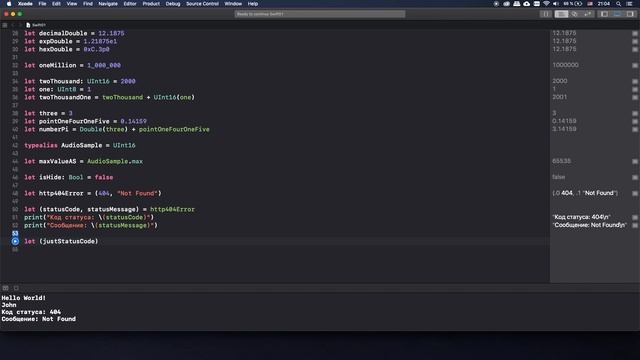The width and height of the screenshot is (640, 360).
Task: Click 'typealias AudioSample = UInt16' line
Action: [x=80, y=145]
